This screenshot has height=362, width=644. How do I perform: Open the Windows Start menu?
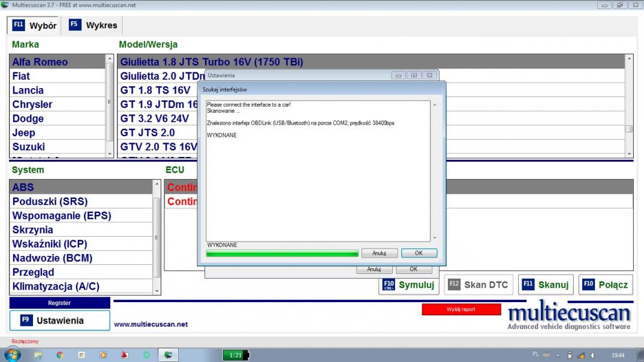(13, 355)
